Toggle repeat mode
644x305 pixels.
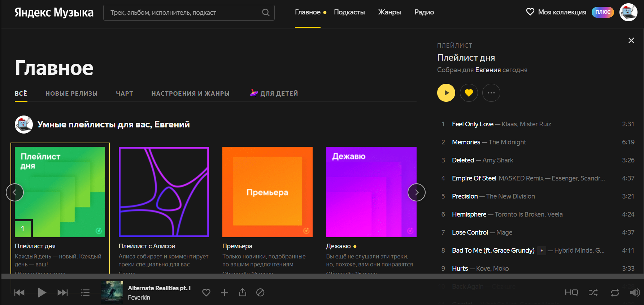(615, 292)
